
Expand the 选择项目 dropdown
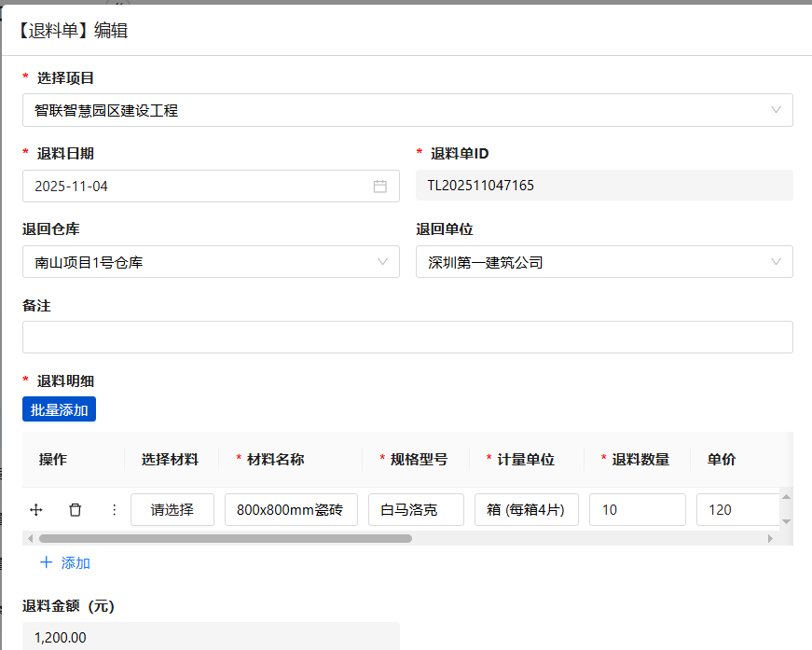407,110
